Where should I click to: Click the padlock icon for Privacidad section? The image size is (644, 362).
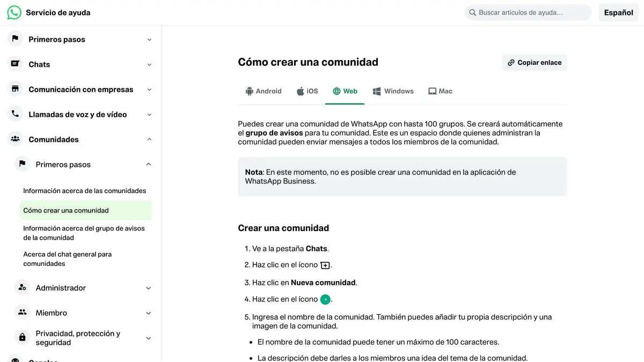(22, 337)
